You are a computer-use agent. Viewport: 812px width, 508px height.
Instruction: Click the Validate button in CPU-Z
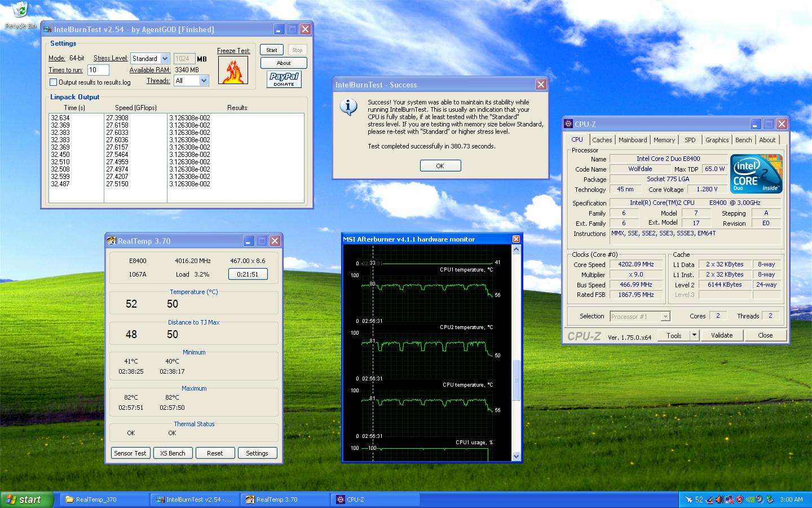click(x=722, y=335)
